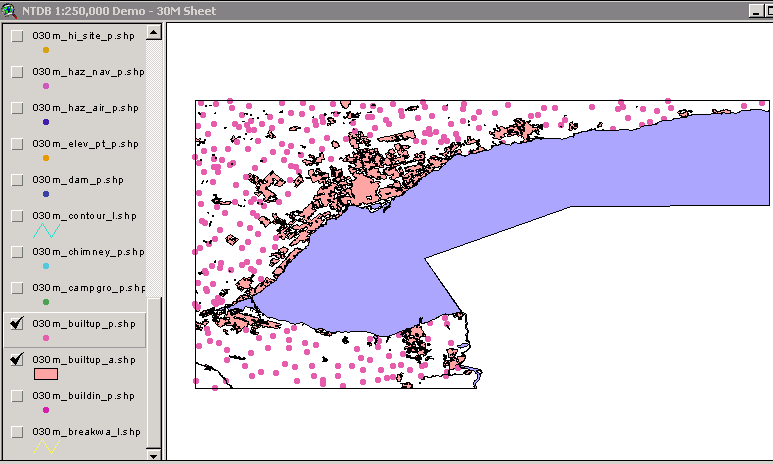
Task: Click the legend scrollbar down arrow
Action: point(154,455)
